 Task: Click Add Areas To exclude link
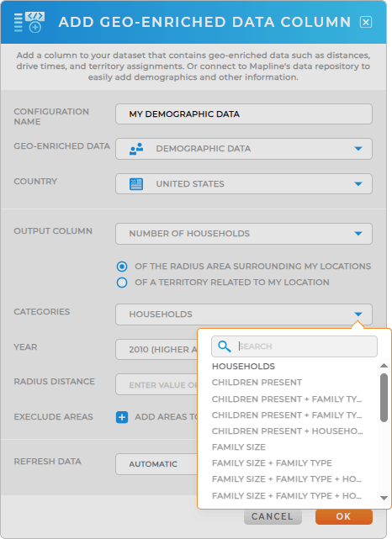(x=167, y=417)
